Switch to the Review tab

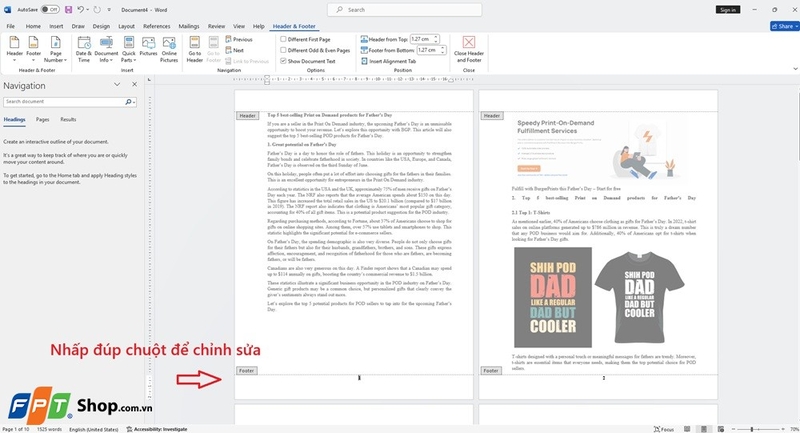pyautogui.click(x=216, y=26)
